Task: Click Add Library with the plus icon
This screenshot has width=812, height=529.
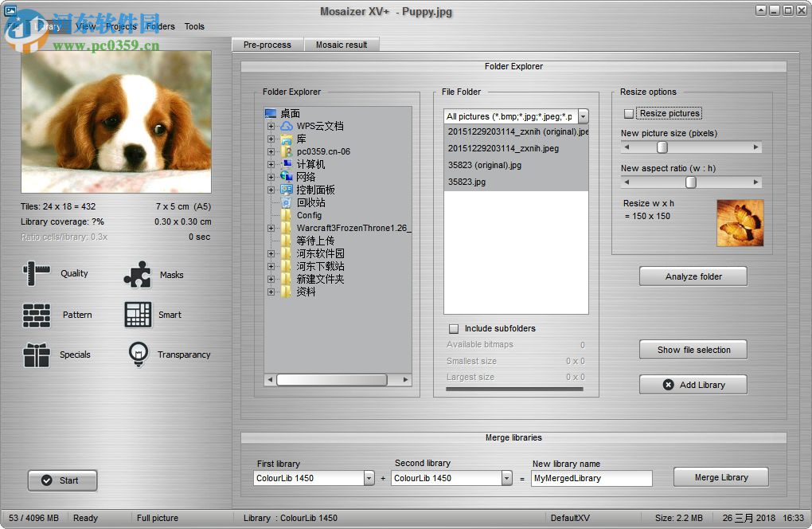Action: (x=692, y=384)
